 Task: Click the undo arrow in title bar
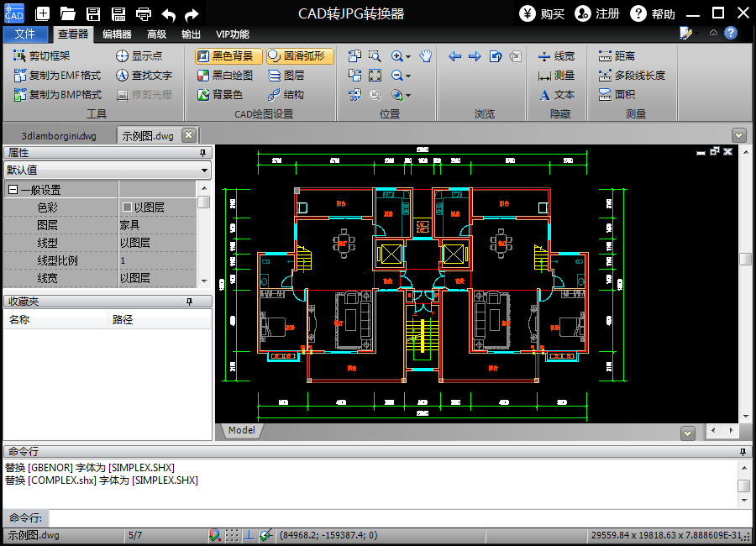click(168, 13)
